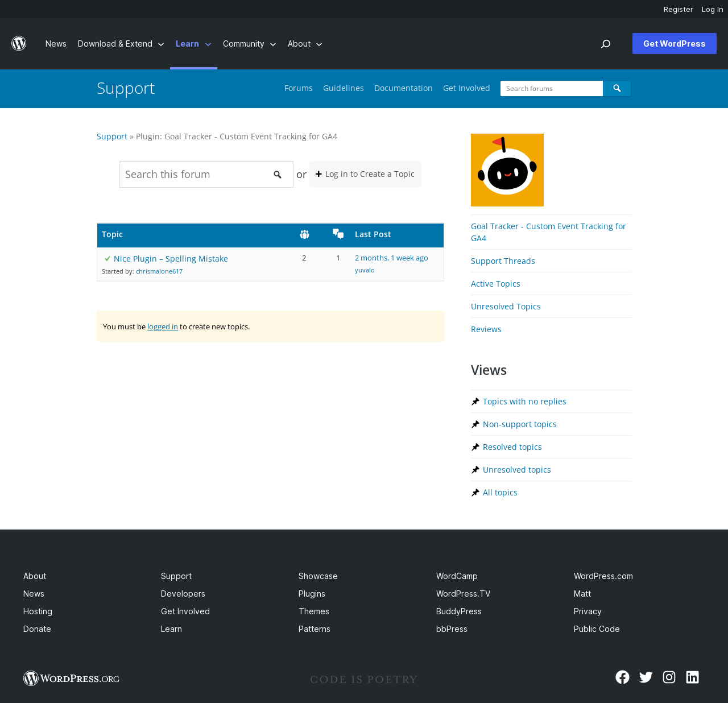Open the footer Plugins link
The width and height of the screenshot is (728, 703).
[312, 594]
